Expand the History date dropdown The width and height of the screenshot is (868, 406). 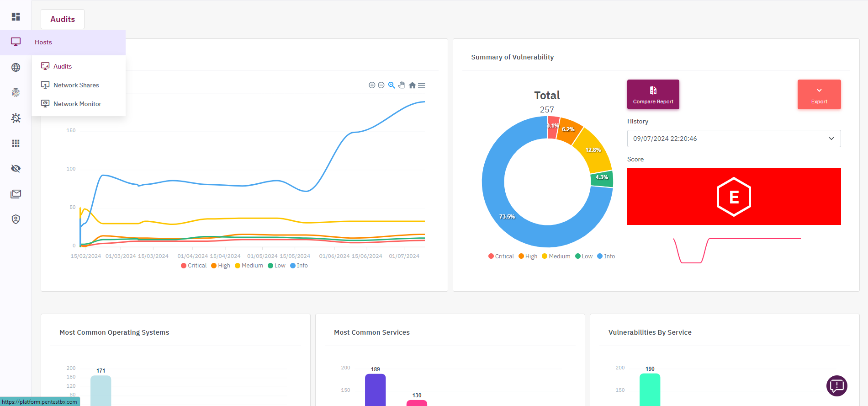pyautogui.click(x=734, y=139)
